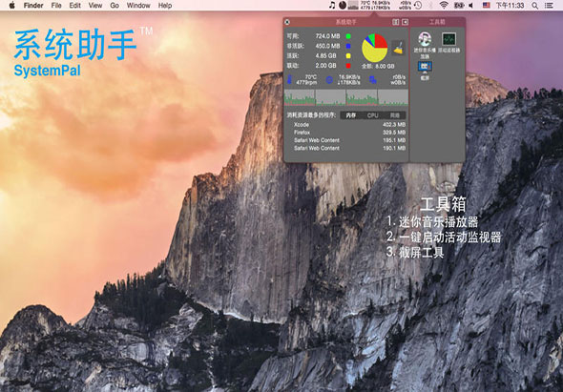The width and height of the screenshot is (563, 392).
Task: Click the broom memory cleanup icon
Action: coord(398,48)
